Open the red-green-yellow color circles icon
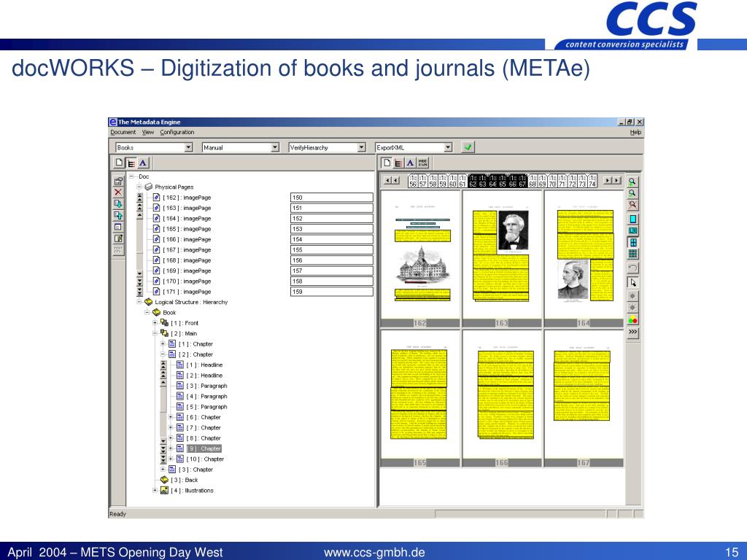The image size is (747, 560). [x=632, y=320]
